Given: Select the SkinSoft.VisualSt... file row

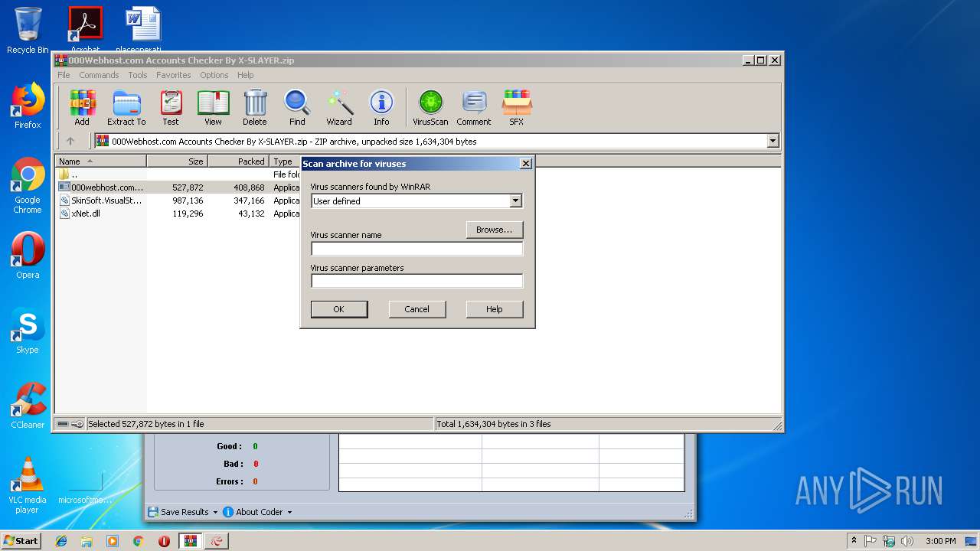Looking at the screenshot, I should click(178, 201).
